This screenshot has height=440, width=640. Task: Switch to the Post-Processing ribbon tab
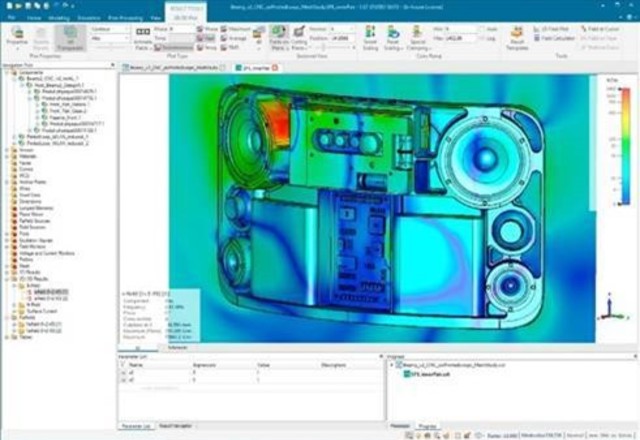(125, 18)
